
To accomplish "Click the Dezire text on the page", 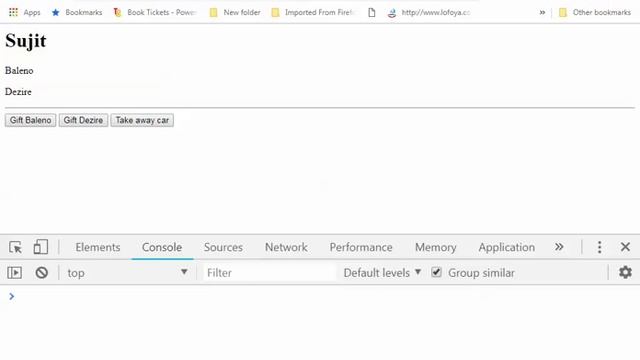I will 18,92.
